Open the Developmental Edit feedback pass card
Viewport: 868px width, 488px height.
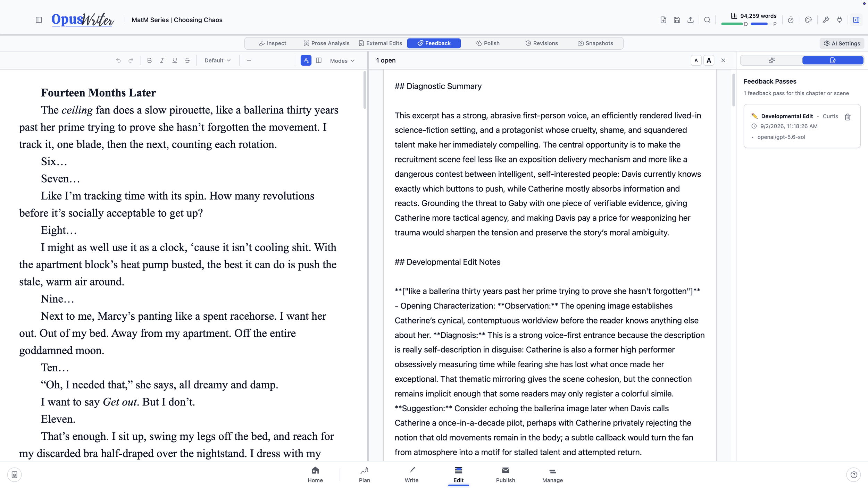[x=802, y=126]
